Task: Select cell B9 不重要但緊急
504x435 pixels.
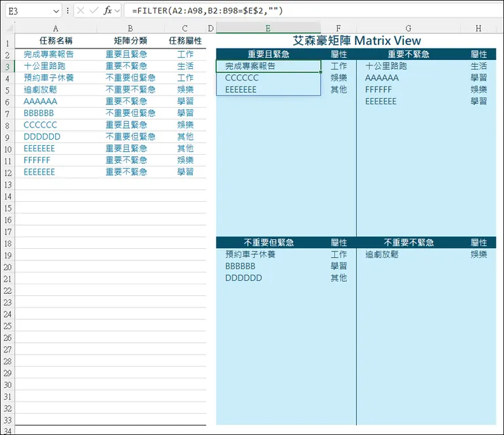Action: click(130, 136)
